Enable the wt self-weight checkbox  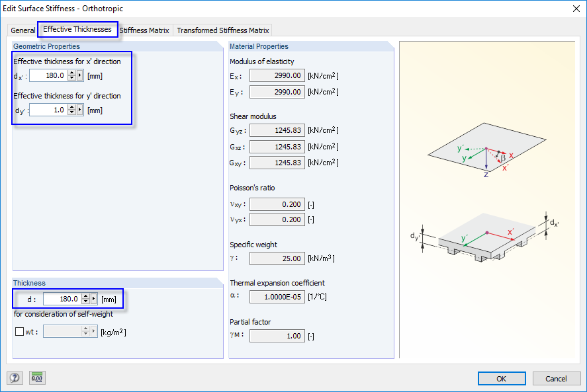[x=19, y=331]
